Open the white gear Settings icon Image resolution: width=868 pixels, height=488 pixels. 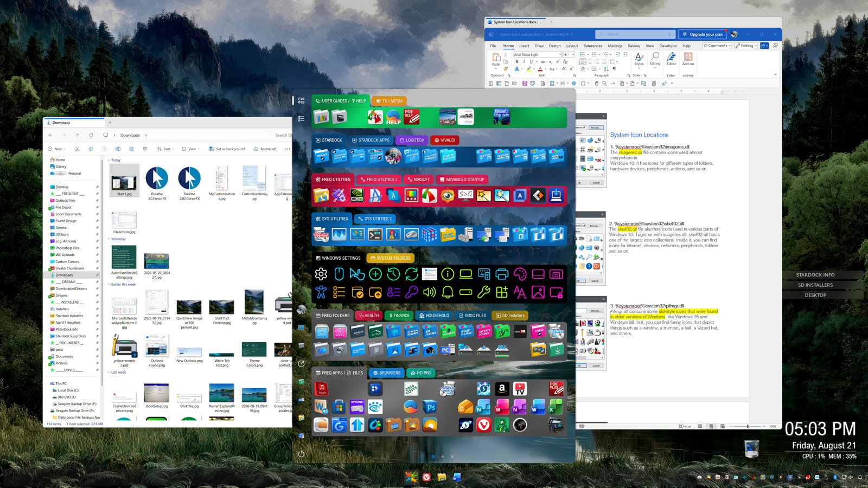pyautogui.click(x=321, y=274)
